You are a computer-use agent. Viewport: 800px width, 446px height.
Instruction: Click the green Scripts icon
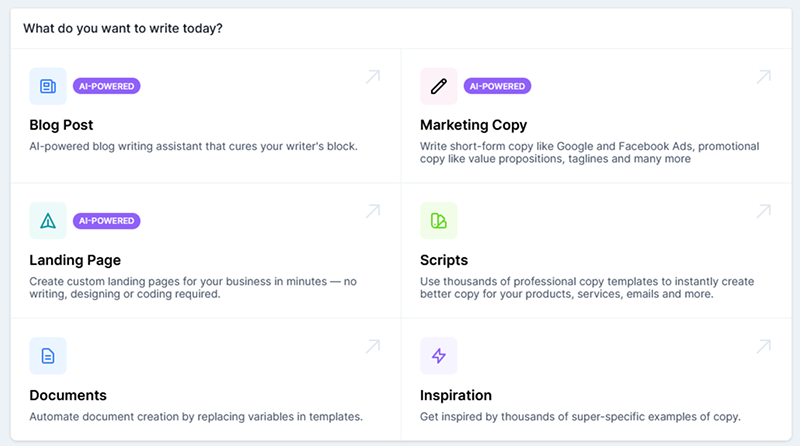coord(439,221)
